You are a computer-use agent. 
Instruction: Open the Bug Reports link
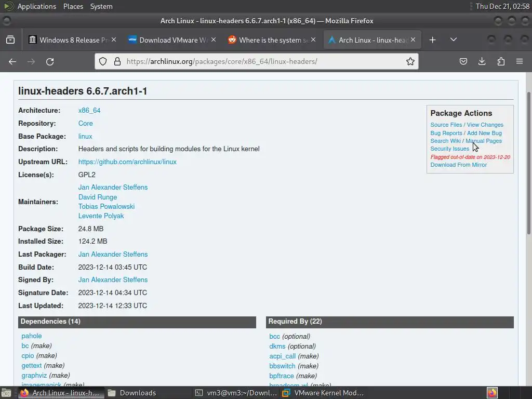tap(446, 133)
